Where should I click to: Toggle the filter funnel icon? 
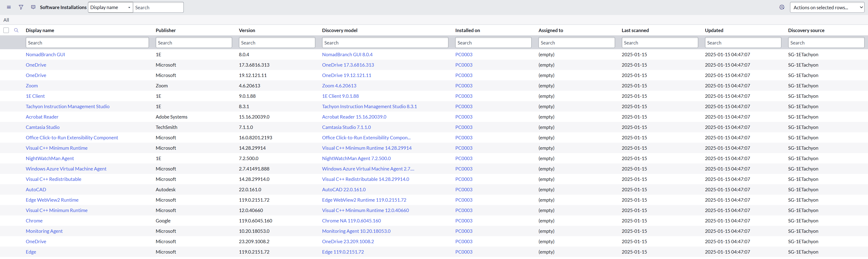pos(21,7)
